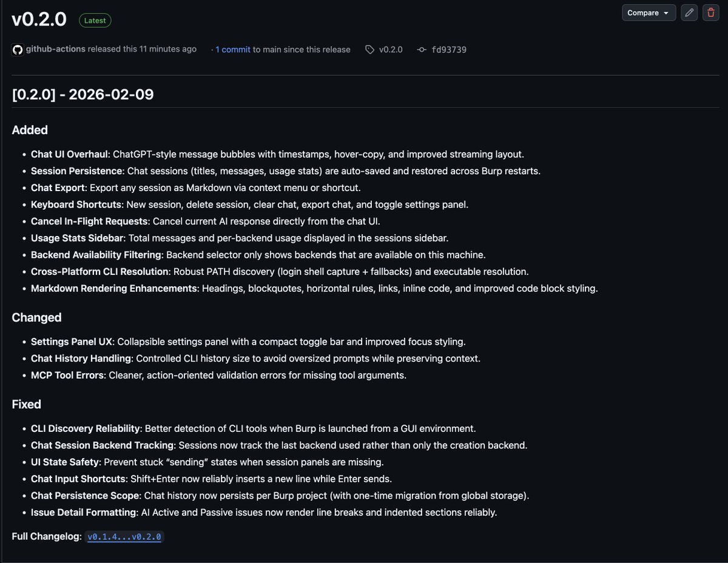728x563 pixels.
Task: Edit release with the pencil icon
Action: click(x=689, y=13)
